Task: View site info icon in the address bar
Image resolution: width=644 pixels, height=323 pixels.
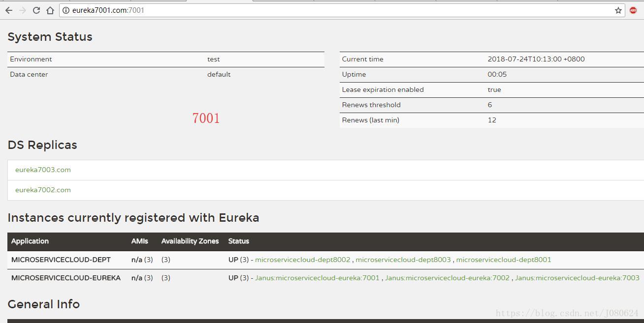Action: point(66,10)
